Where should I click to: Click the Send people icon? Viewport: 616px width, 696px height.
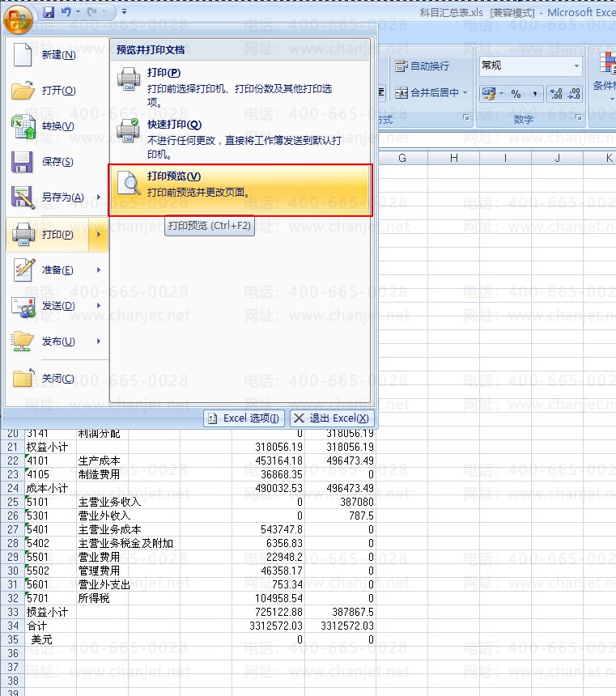(23, 306)
